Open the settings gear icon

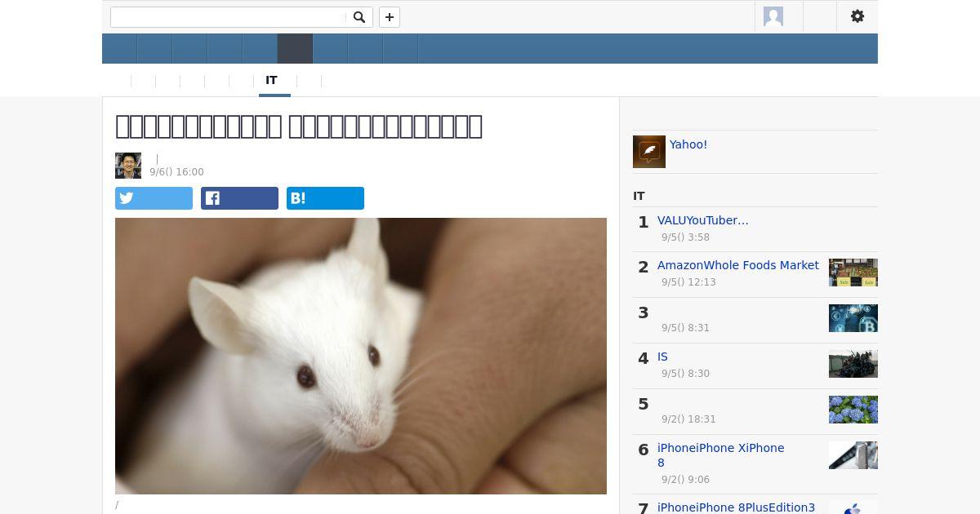(x=857, y=16)
